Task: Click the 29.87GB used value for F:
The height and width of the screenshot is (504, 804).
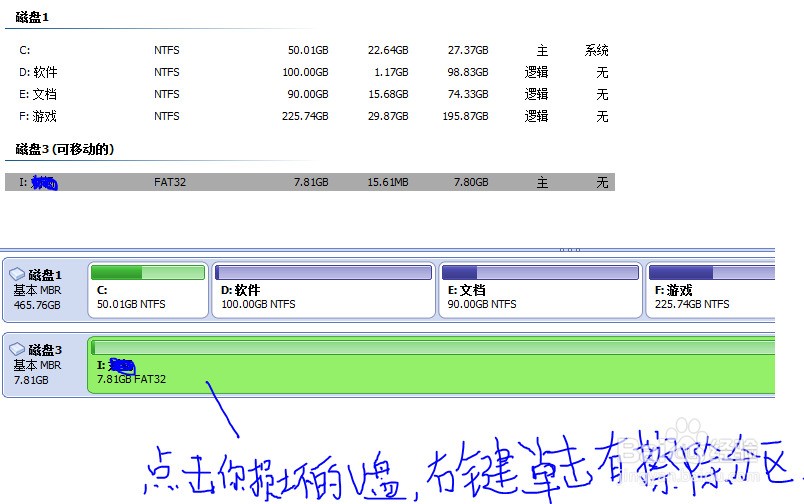Action: (x=388, y=116)
